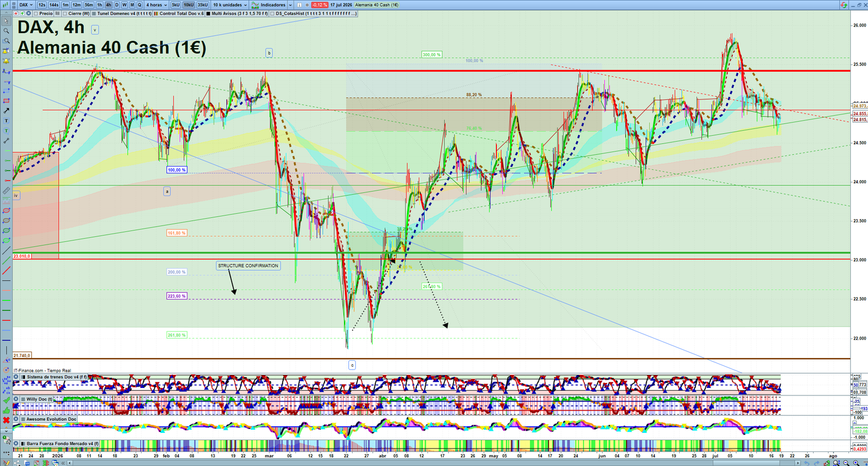Viewport: 868px width, 466px height.
Task: Select the red rectangle drawing tool
Action: 7,101
